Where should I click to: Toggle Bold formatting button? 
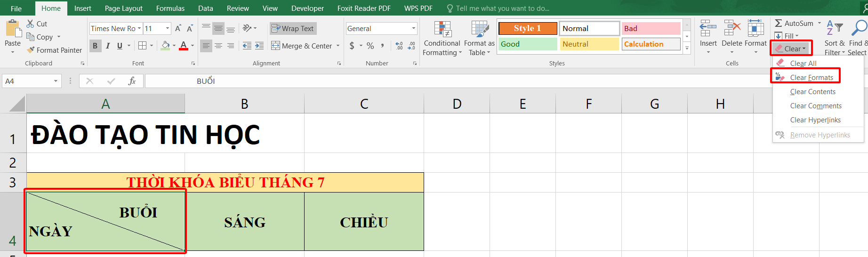pyautogui.click(x=95, y=46)
